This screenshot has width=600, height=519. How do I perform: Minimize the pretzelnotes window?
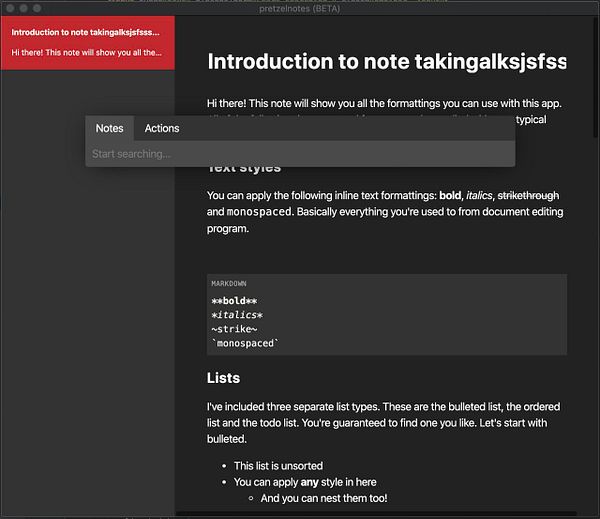[x=23, y=8]
